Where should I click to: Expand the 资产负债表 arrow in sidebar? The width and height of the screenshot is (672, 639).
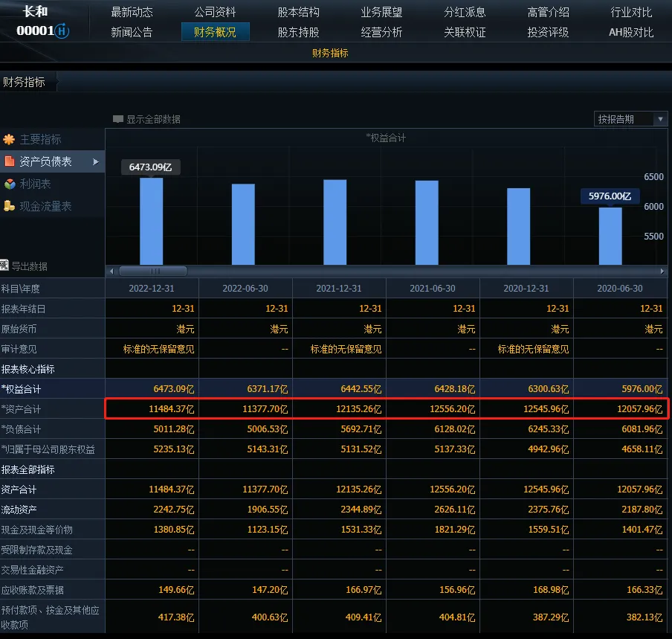coord(96,161)
